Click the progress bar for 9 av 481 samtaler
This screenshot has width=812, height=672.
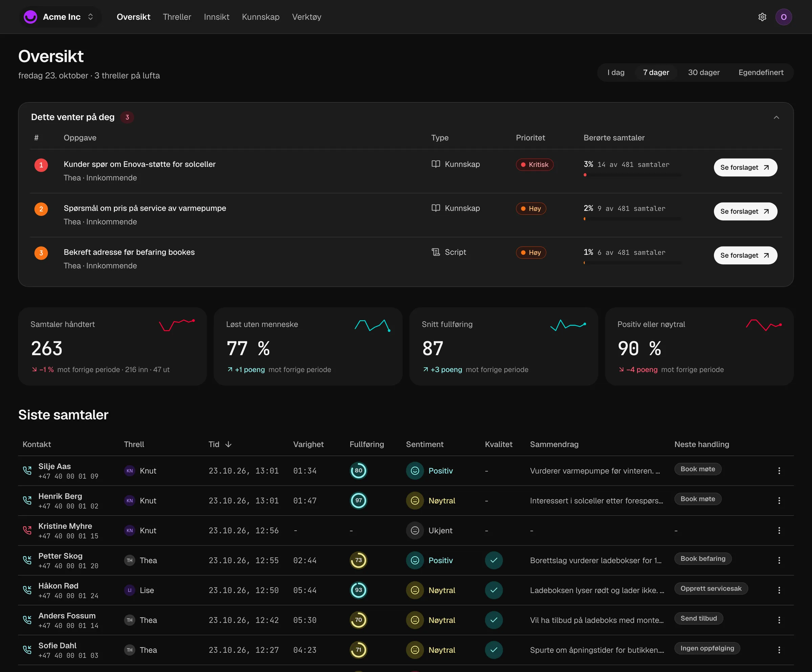[x=632, y=219]
